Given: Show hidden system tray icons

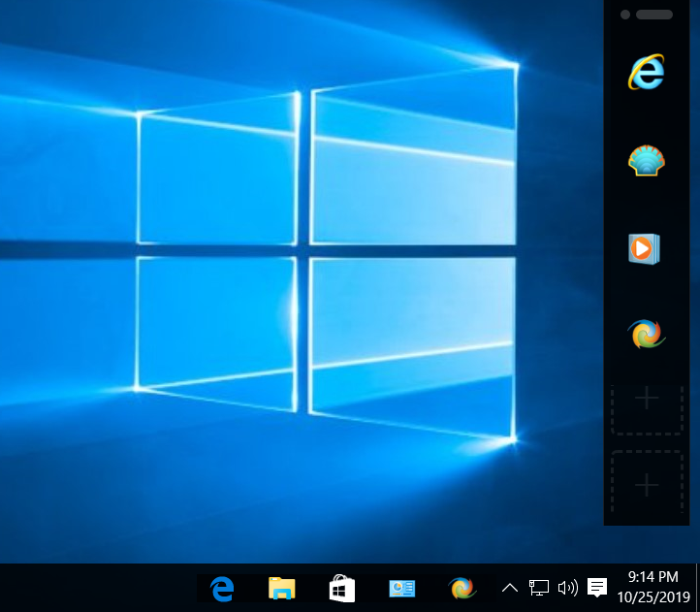Looking at the screenshot, I should point(510,588).
